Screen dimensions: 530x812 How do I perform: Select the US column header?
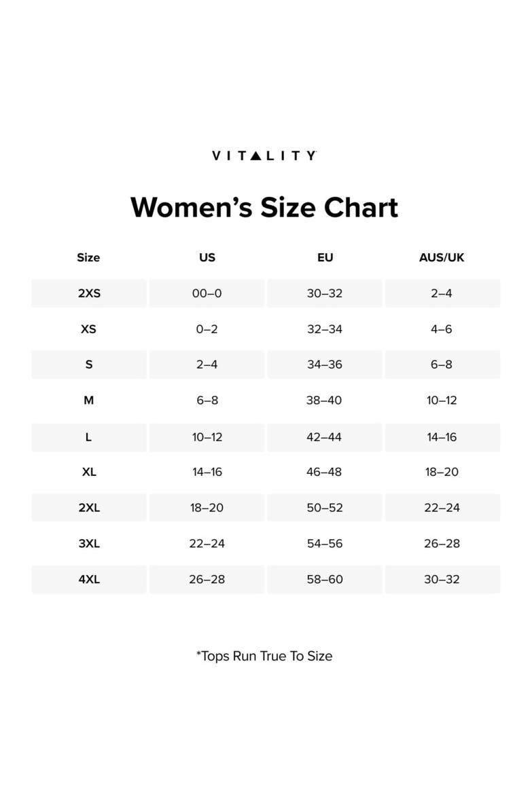pos(207,257)
